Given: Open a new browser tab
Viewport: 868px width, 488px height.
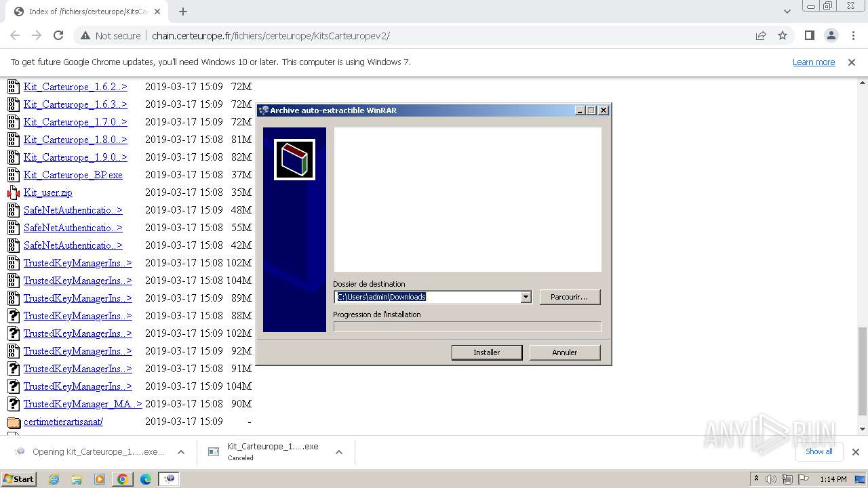Looking at the screenshot, I should [x=183, y=12].
